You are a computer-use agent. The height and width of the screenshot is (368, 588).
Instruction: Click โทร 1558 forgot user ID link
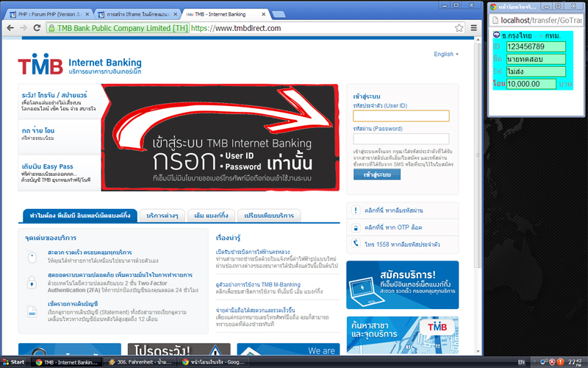[402, 244]
